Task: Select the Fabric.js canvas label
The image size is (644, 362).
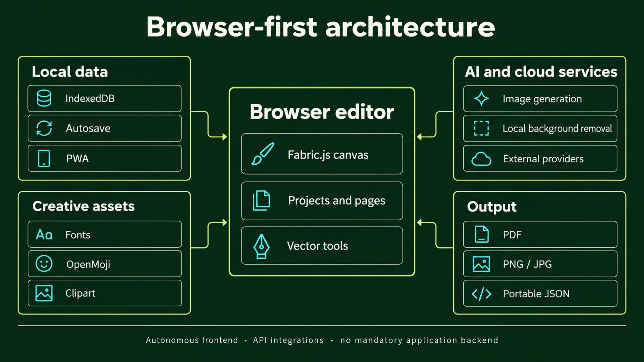Action: [x=328, y=155]
